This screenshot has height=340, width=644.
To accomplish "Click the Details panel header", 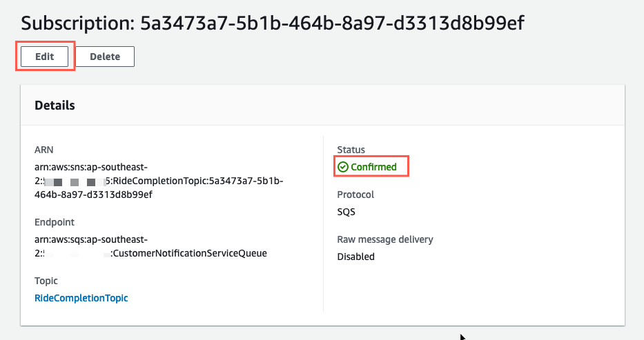I will (322, 106).
